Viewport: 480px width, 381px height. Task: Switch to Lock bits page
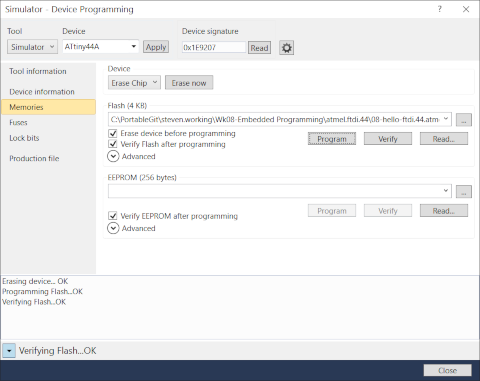[x=24, y=138]
